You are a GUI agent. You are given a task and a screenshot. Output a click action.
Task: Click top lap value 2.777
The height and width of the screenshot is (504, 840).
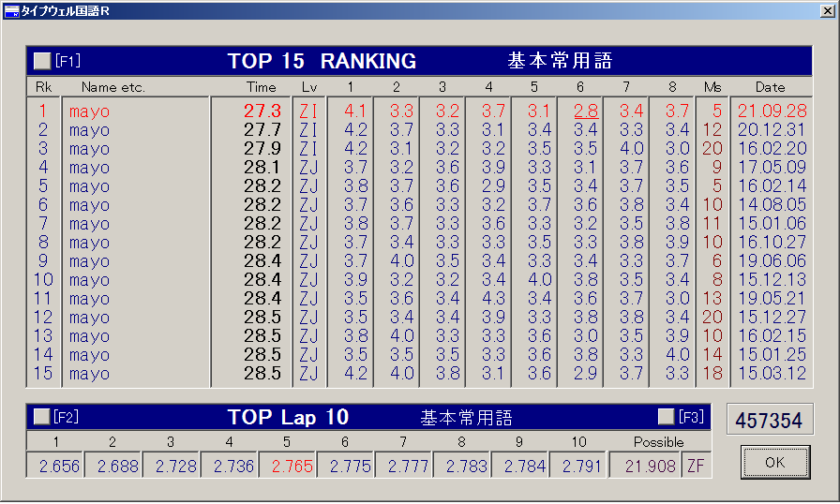pos(408,466)
